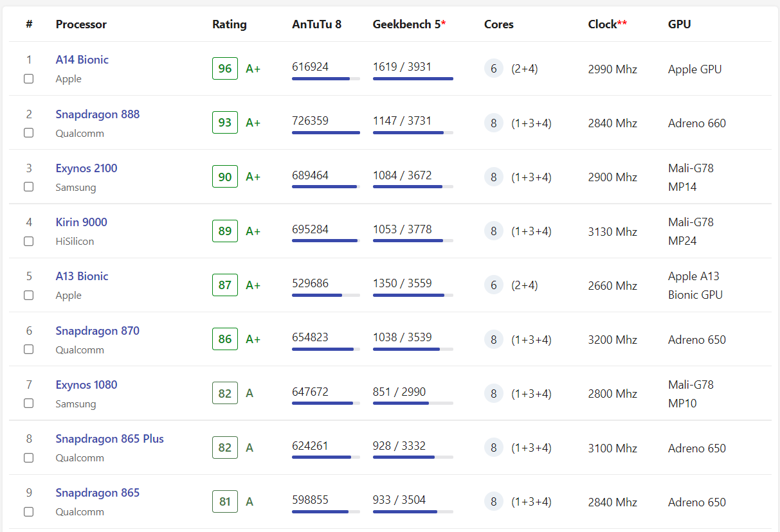
Task: Open the A13 Bionic details link
Action: (x=82, y=276)
